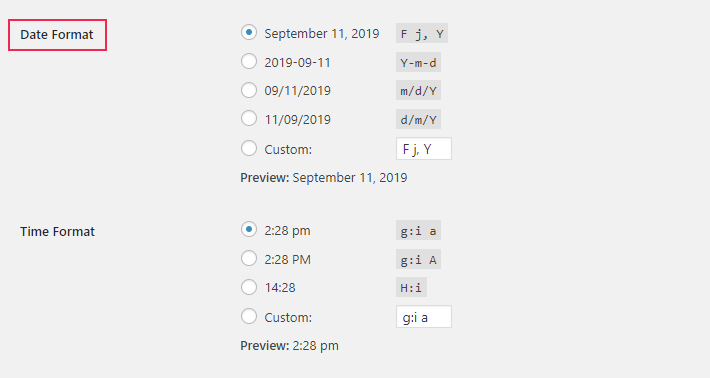
Task: Enable the Custom date format radio
Action: 249,148
